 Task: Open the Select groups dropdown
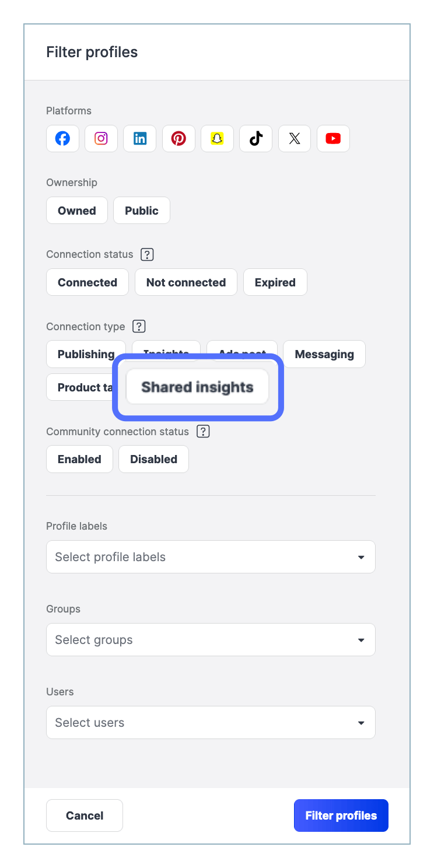(x=211, y=639)
